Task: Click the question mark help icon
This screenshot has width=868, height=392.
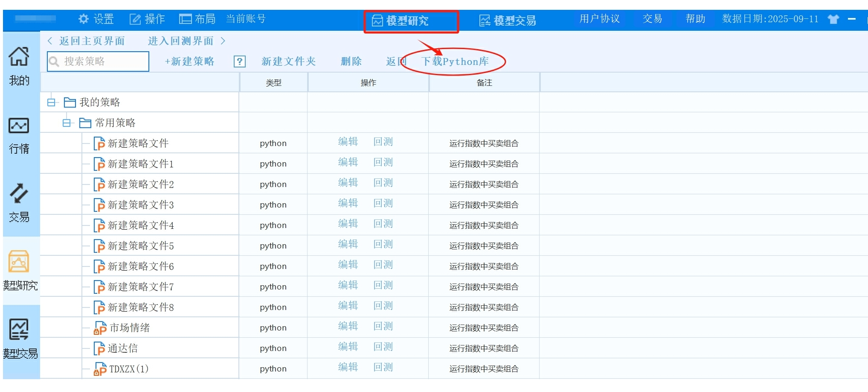Action: [x=240, y=61]
